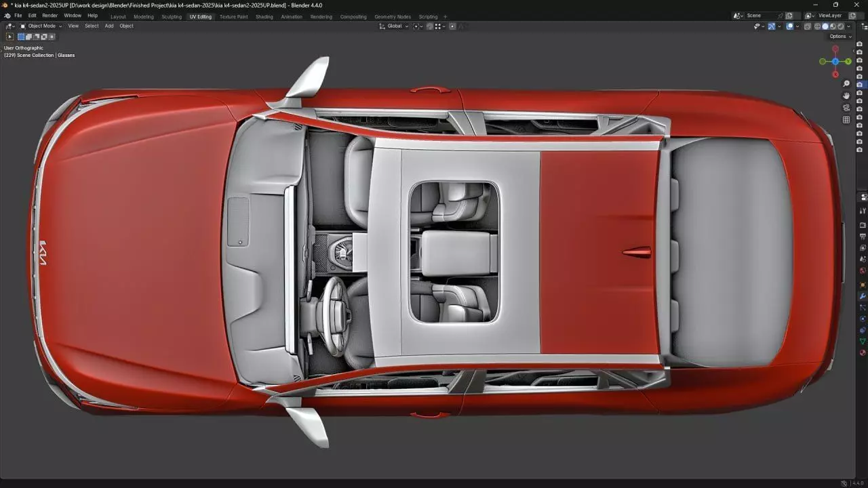Choose the Set new selection mode icon
Screen dimensions: 868x488
[21, 37]
